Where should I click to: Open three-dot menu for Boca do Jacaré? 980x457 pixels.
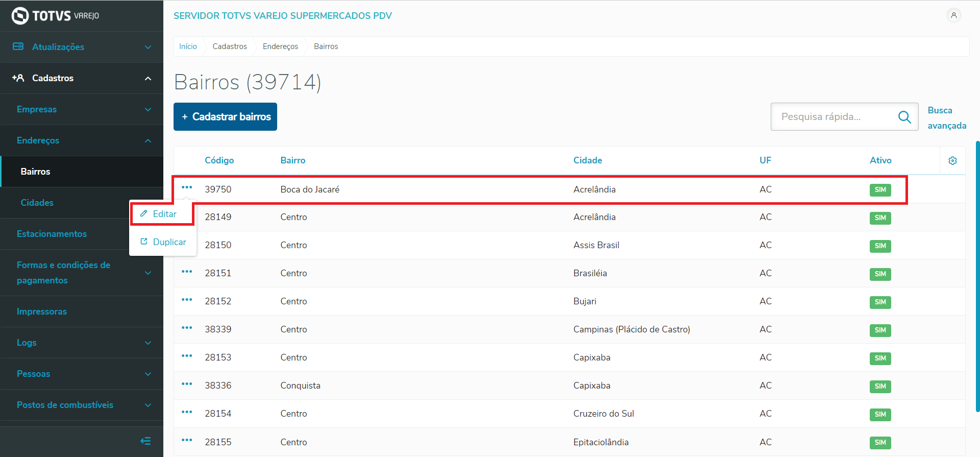coord(187,187)
